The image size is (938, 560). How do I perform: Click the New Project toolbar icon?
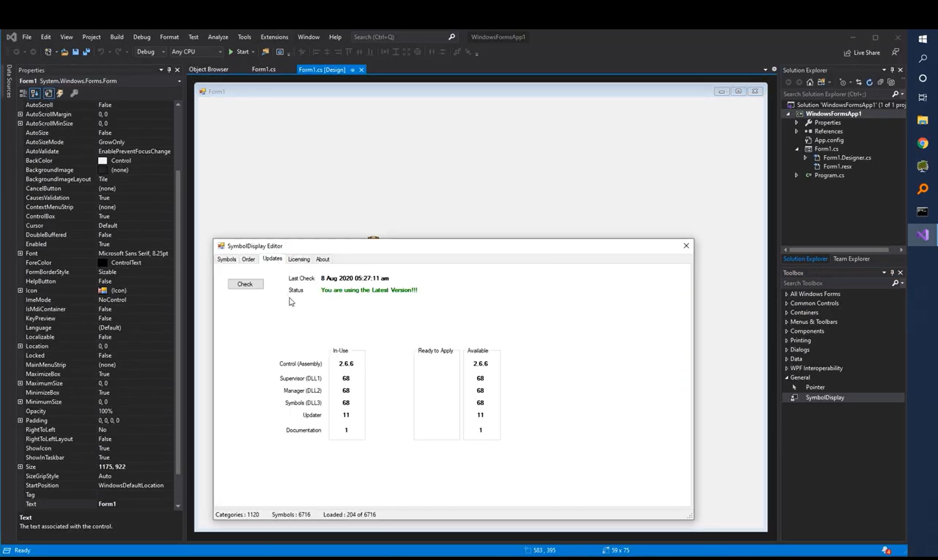48,52
